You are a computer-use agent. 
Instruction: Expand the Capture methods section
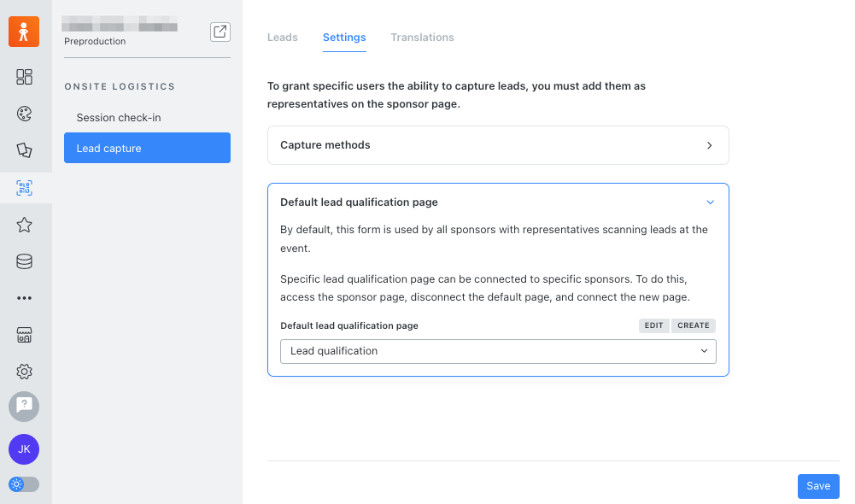coord(498,145)
